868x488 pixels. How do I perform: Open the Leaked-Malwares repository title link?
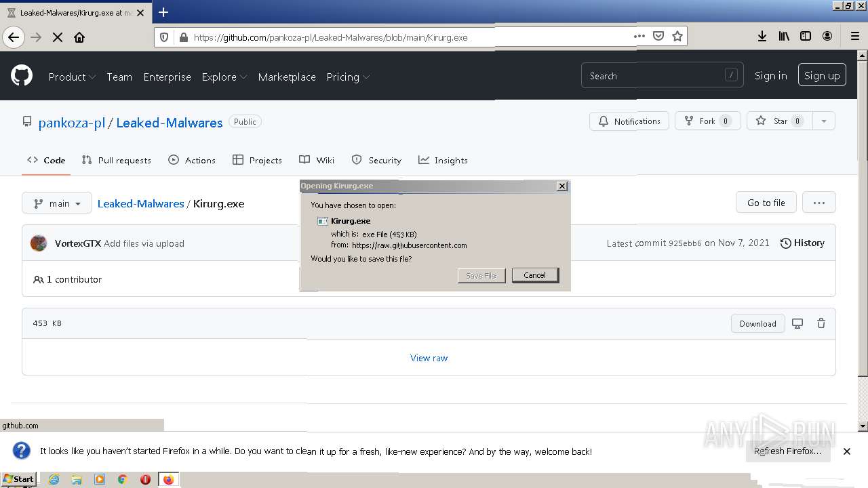coord(170,123)
